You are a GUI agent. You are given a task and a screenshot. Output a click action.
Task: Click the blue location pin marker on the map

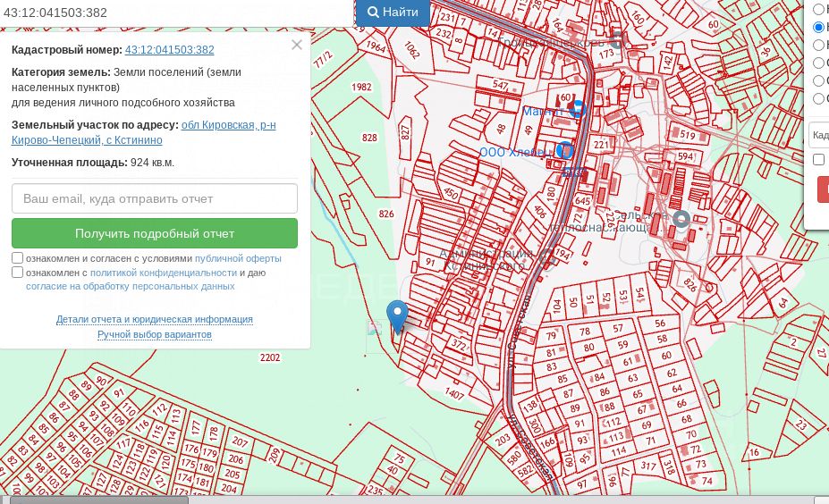pyautogui.click(x=396, y=315)
